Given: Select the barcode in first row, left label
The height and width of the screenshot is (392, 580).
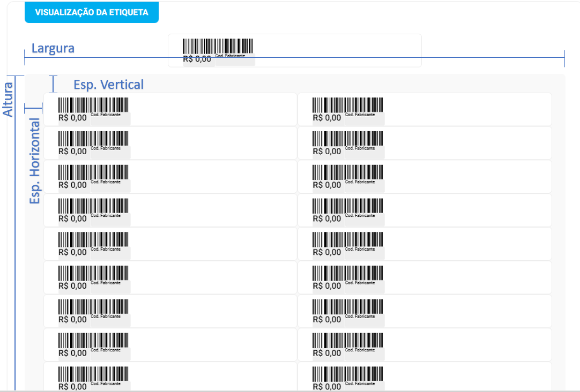Looking at the screenshot, I should [93, 105].
